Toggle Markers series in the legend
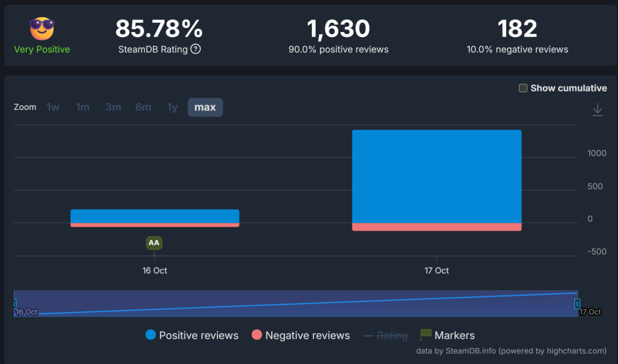 coord(447,335)
